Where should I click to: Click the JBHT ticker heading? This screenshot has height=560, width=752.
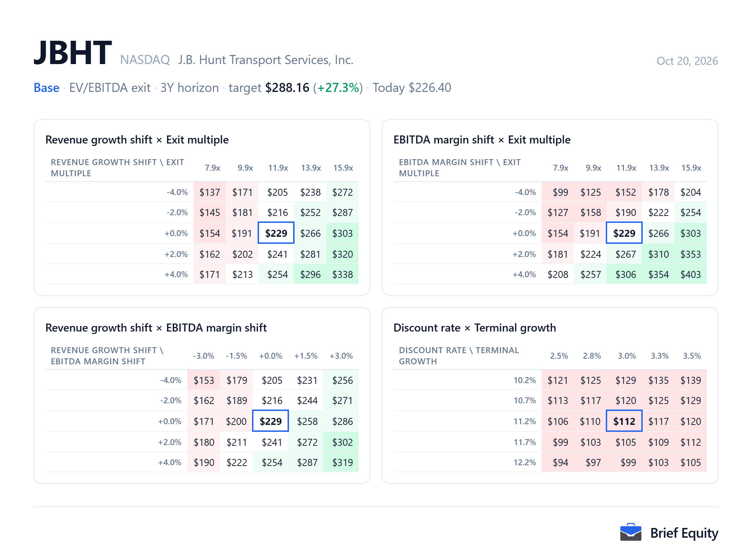pos(73,53)
